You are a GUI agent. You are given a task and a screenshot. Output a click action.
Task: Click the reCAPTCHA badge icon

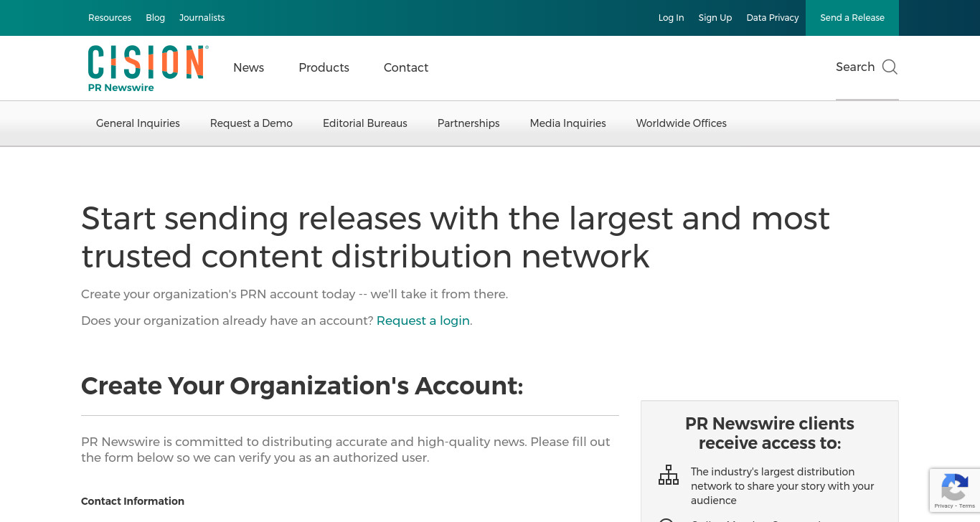point(955,488)
